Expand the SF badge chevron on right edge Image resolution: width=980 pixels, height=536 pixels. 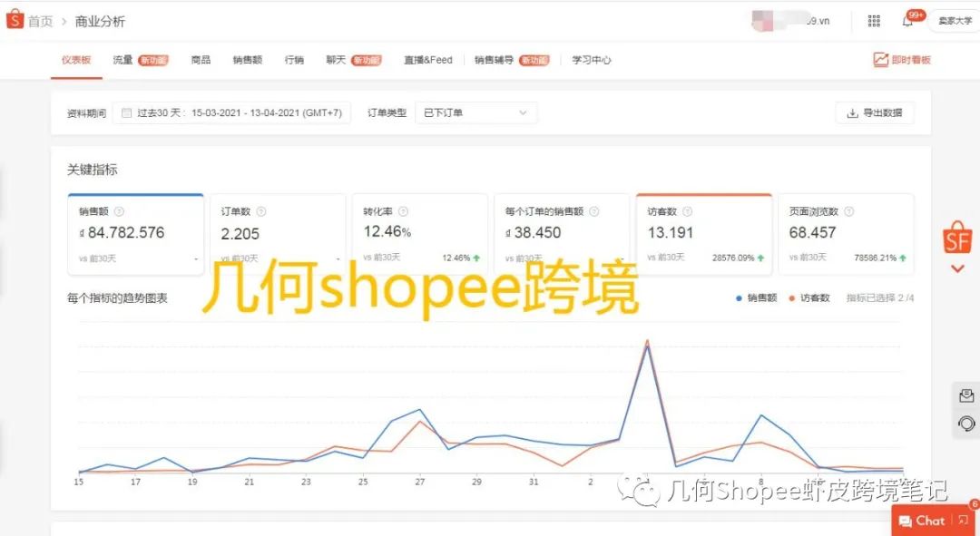[958, 268]
